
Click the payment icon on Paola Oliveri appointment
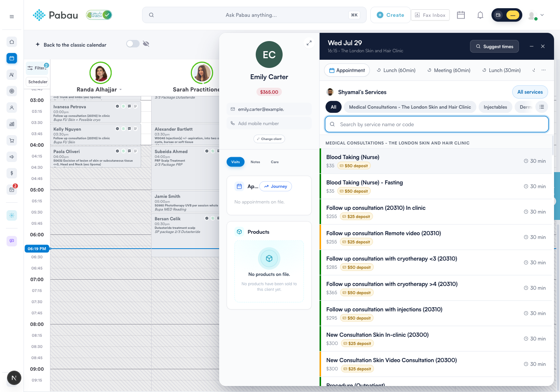(123, 151)
